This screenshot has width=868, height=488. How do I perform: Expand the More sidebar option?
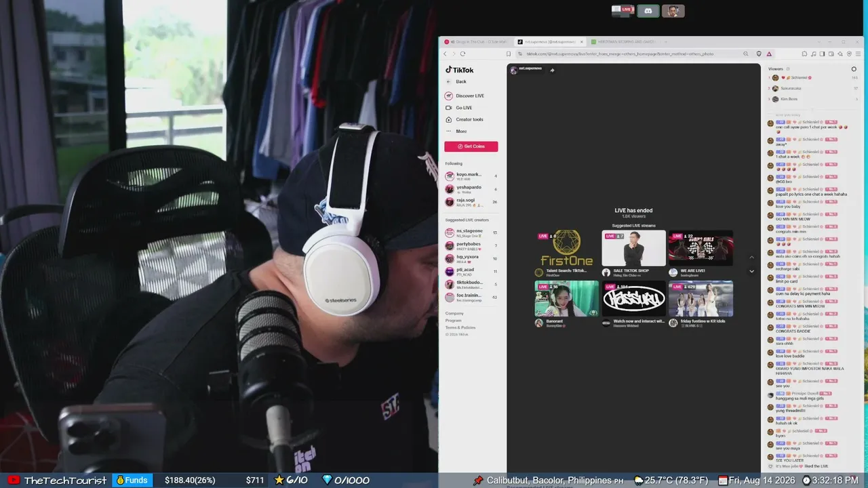[x=456, y=131]
